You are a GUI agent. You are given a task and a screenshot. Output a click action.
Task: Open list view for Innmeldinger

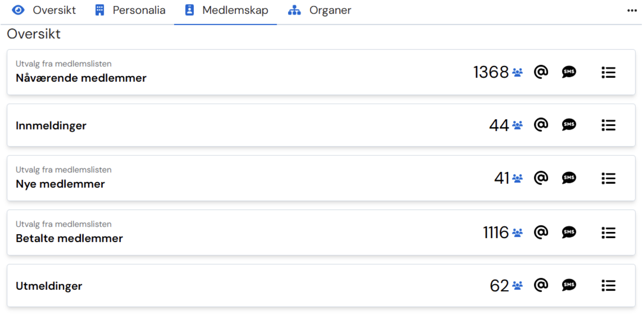(x=608, y=125)
